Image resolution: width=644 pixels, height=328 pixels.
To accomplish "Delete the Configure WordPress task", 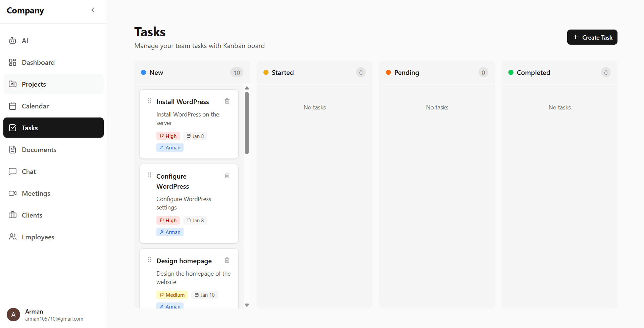I will tap(227, 175).
